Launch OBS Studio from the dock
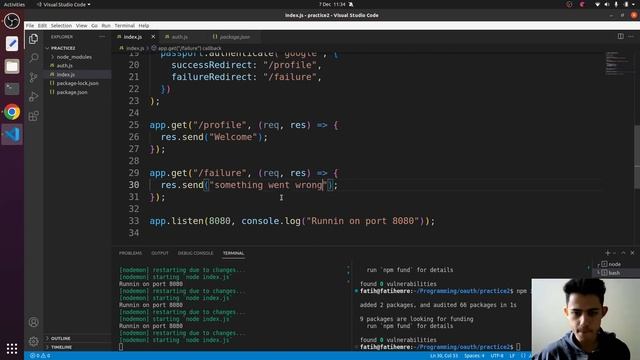Screen dimensions: 640x360 (x=11, y=21)
